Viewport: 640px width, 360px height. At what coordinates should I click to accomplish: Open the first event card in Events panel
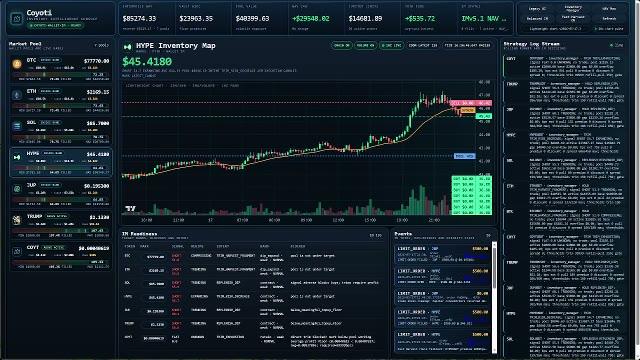pyautogui.click(x=442, y=253)
